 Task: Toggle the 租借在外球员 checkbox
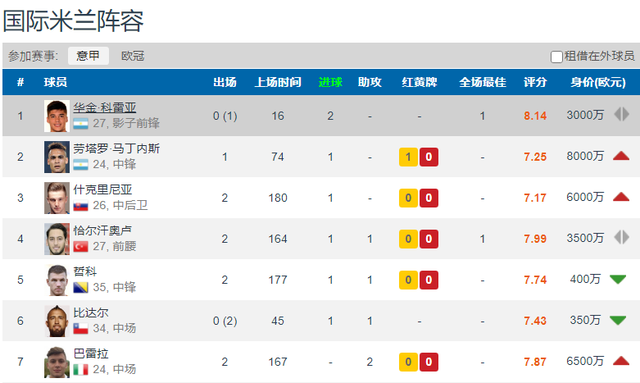556,56
